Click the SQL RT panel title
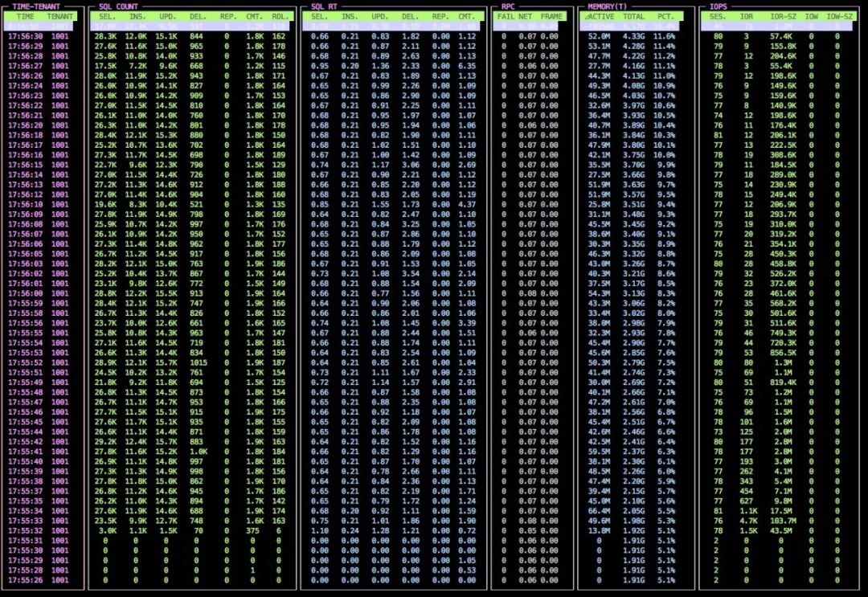This screenshot has width=868, height=597. pos(325,6)
